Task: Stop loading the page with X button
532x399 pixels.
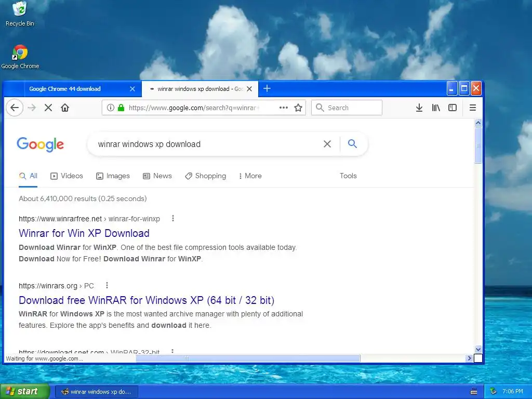Action: pyautogui.click(x=48, y=108)
